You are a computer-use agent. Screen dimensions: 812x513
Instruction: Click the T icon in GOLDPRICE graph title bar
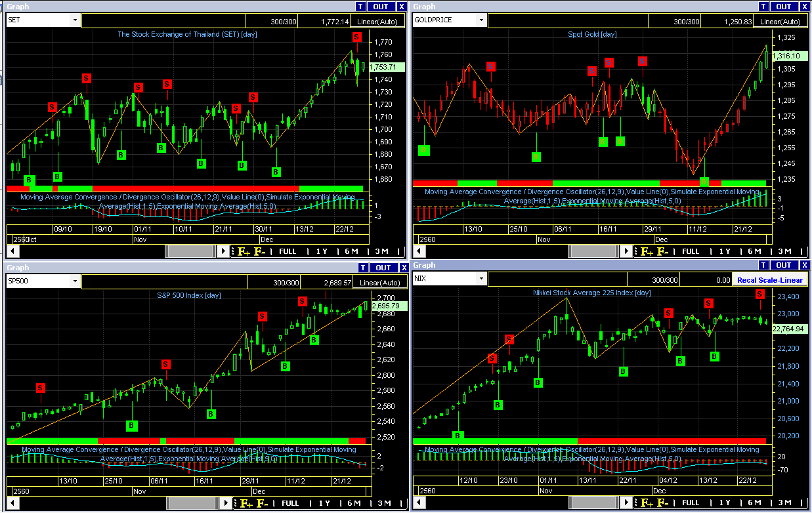763,7
